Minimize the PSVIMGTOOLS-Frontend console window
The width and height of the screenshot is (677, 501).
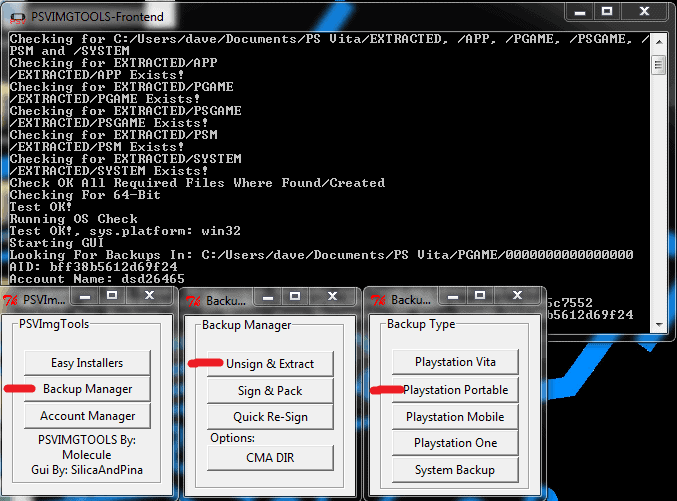pyautogui.click(x=580, y=12)
